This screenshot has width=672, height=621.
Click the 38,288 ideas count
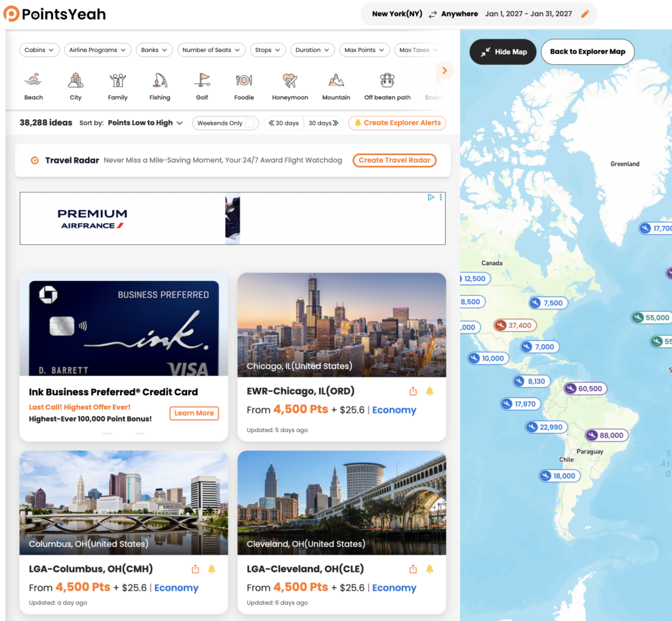(x=46, y=123)
